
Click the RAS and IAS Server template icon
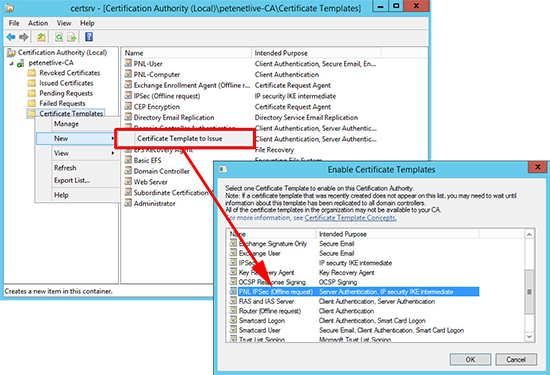233,301
